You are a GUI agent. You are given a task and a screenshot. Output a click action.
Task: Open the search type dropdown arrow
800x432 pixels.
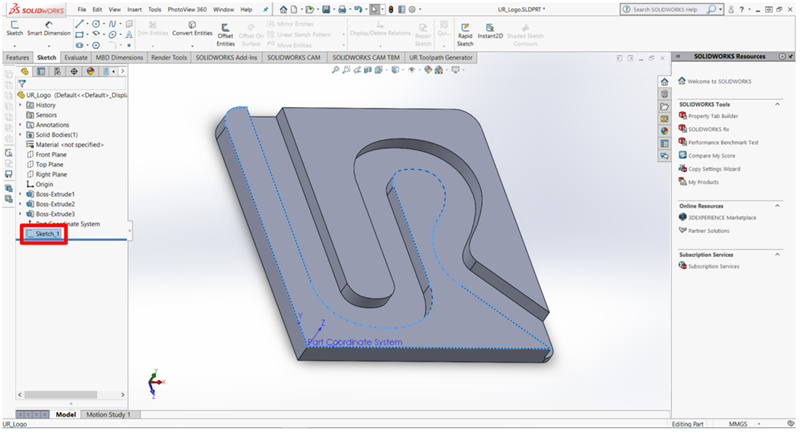[720, 9]
